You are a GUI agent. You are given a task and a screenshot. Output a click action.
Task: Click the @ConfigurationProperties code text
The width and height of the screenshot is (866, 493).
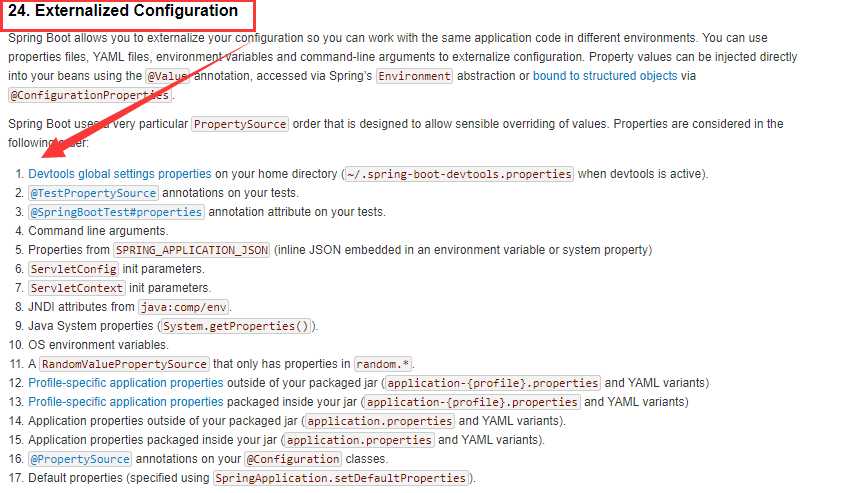tap(91, 96)
